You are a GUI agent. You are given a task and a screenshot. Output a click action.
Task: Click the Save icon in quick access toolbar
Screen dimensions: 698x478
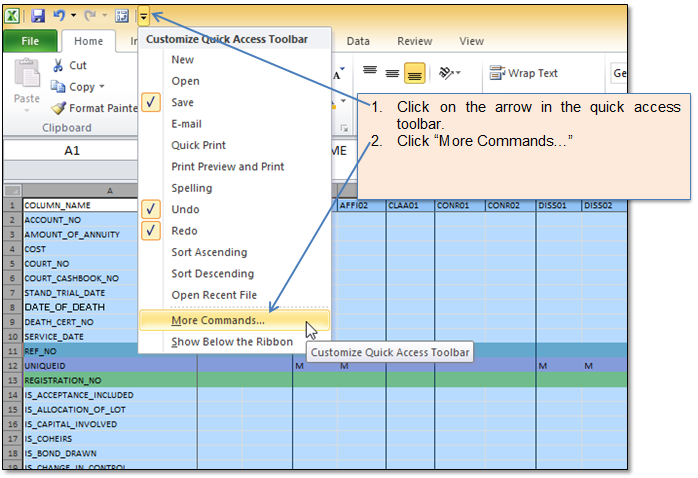[38, 16]
